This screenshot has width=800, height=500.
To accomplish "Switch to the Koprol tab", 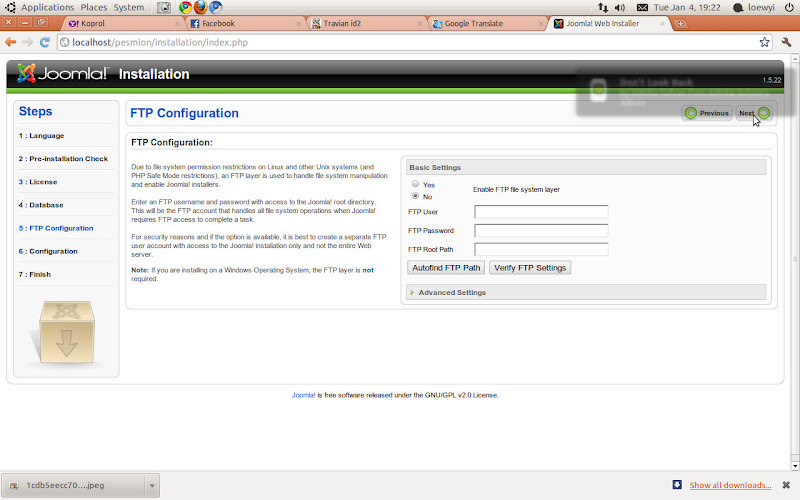I will [x=122, y=23].
